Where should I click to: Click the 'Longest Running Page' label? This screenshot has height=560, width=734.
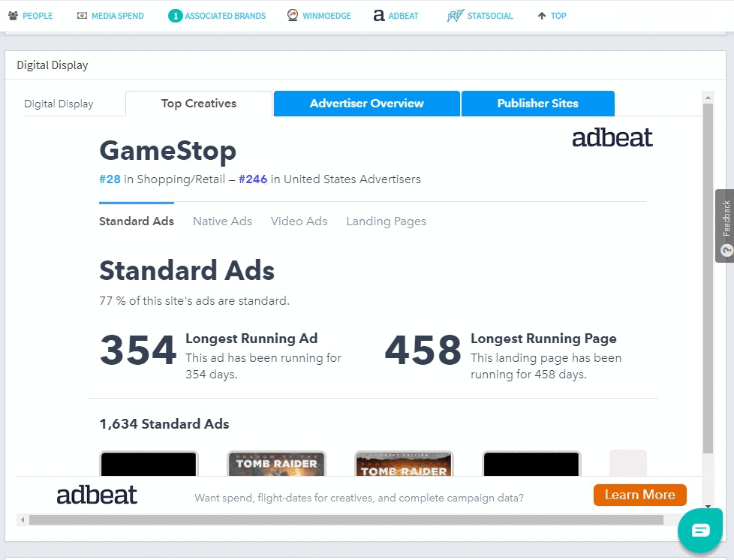pyautogui.click(x=543, y=338)
